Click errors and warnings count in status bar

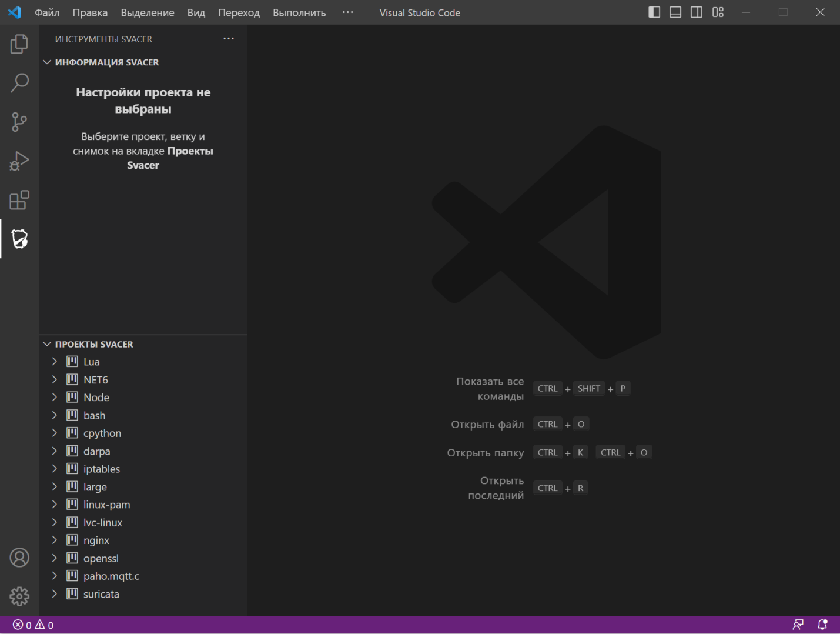pyautogui.click(x=34, y=625)
